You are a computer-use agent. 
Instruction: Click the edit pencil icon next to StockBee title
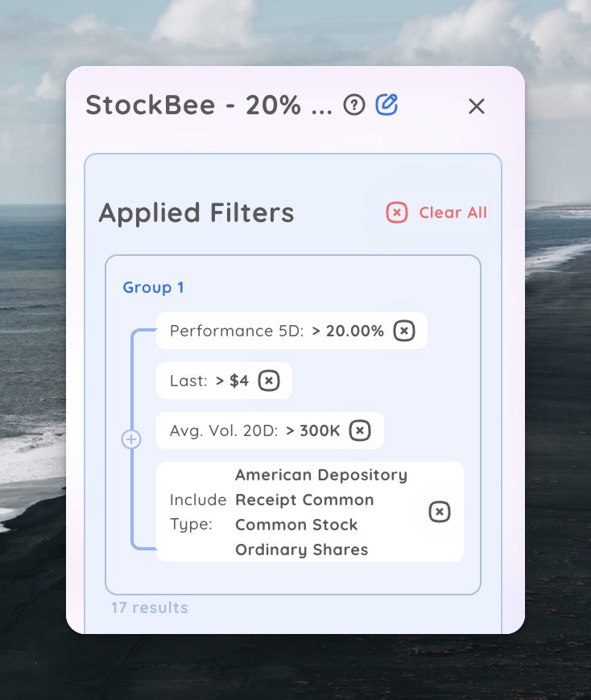click(386, 105)
